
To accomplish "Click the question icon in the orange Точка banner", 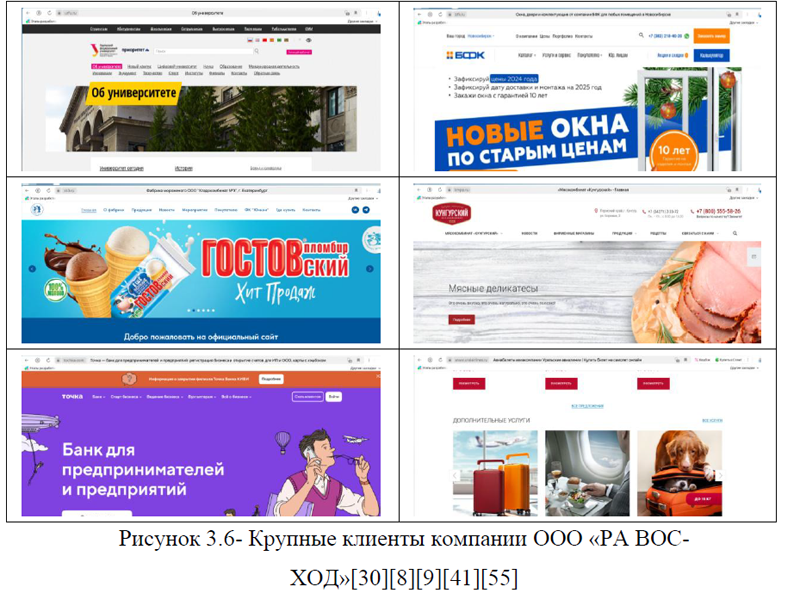I will pos(129,379).
